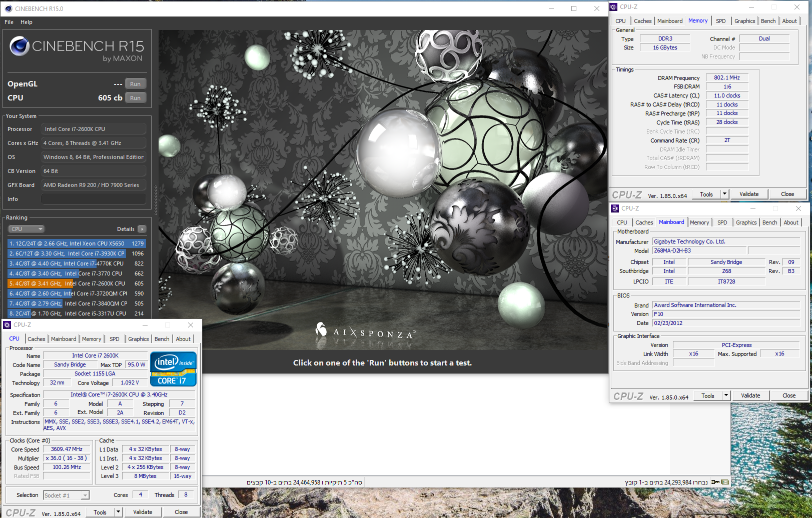Click the Details arrow icon in Ranking
The width and height of the screenshot is (812, 518).
coord(142,229)
